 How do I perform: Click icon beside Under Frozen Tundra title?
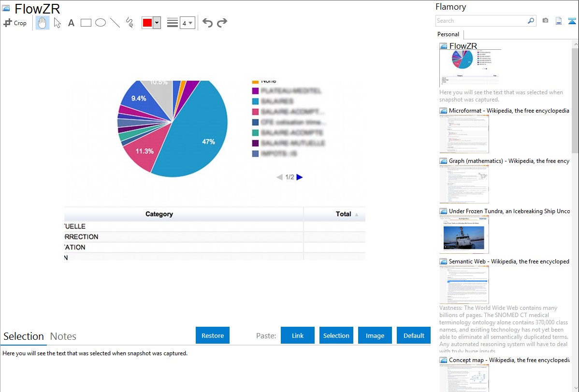click(x=443, y=211)
